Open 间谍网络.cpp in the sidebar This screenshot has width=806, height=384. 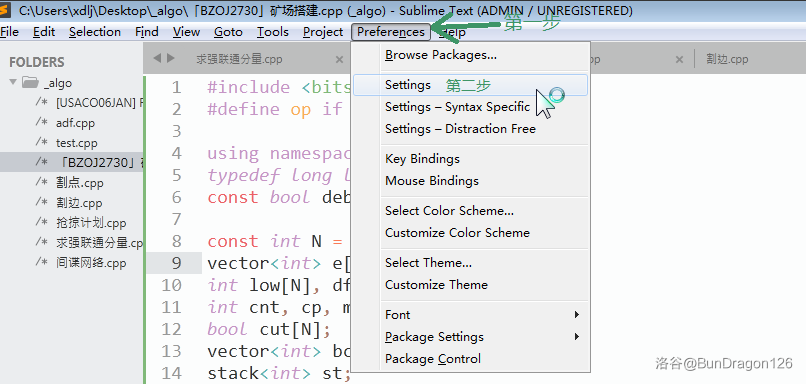(90, 263)
